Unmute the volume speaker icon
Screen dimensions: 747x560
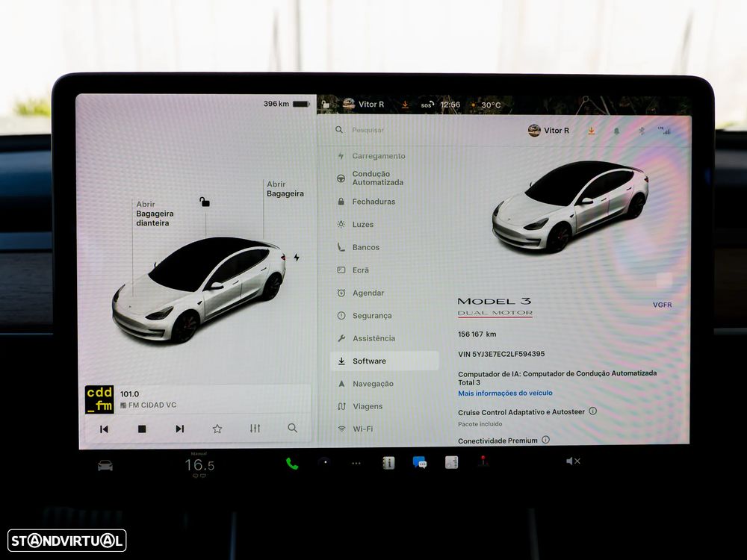573,461
